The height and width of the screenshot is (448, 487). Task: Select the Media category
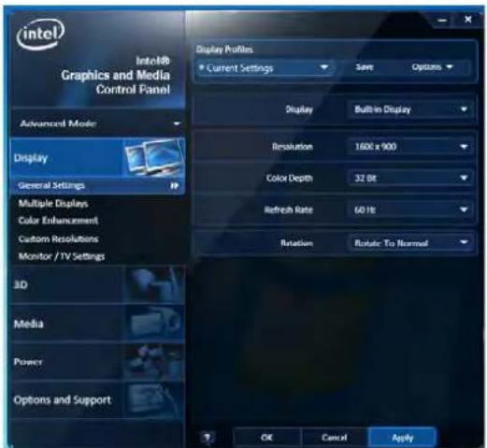[97, 324]
